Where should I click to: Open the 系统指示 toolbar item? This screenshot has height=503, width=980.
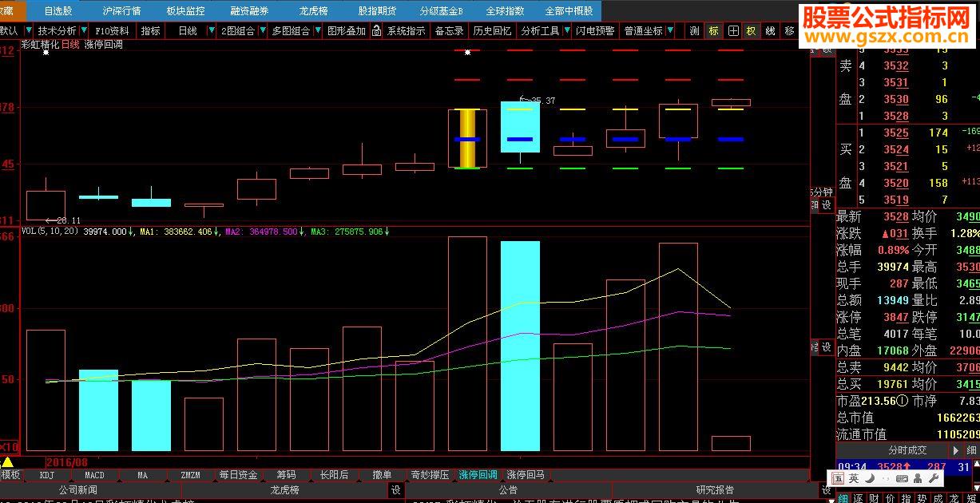(406, 31)
